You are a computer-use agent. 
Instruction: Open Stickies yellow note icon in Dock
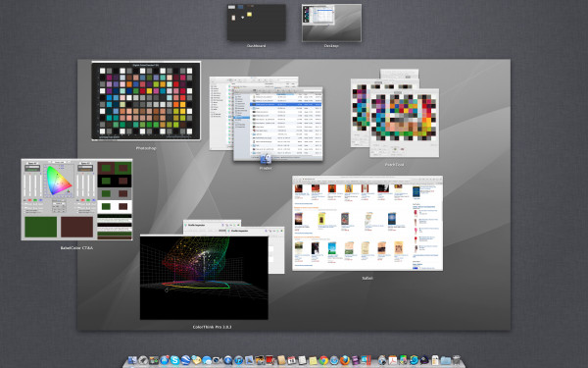pos(314,360)
